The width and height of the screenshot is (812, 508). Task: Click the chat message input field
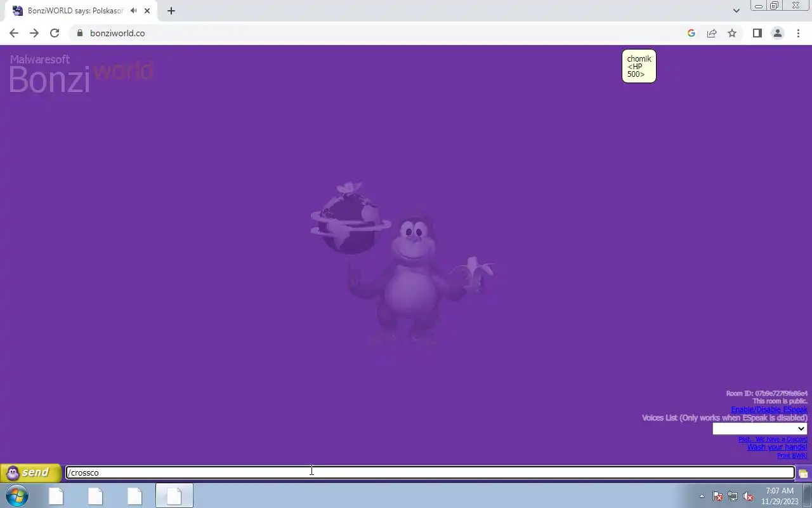point(430,472)
